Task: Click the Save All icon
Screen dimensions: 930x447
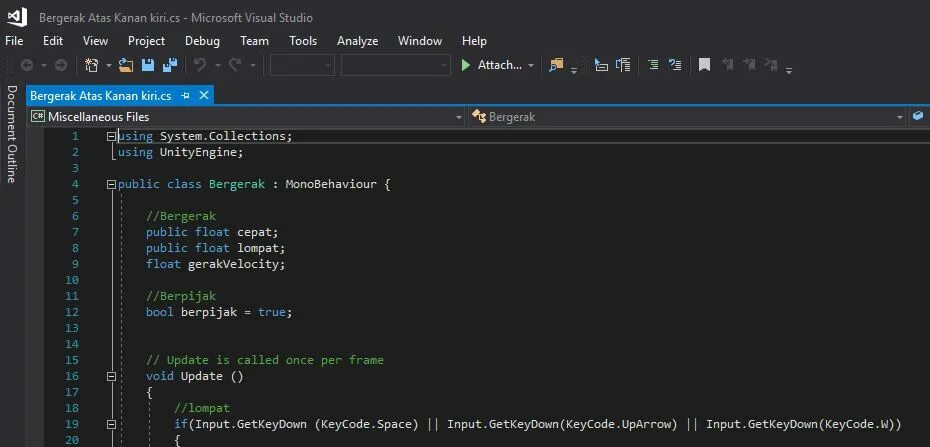Action: pos(170,65)
